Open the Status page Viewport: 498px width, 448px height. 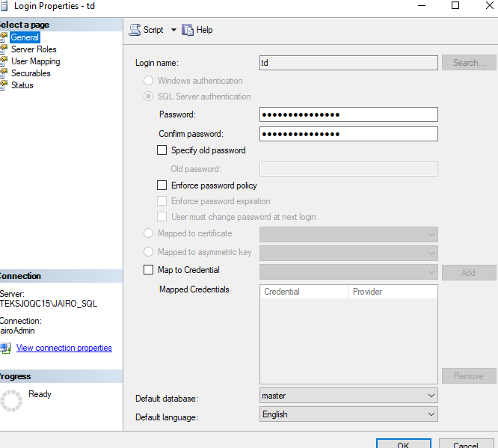[x=22, y=85]
